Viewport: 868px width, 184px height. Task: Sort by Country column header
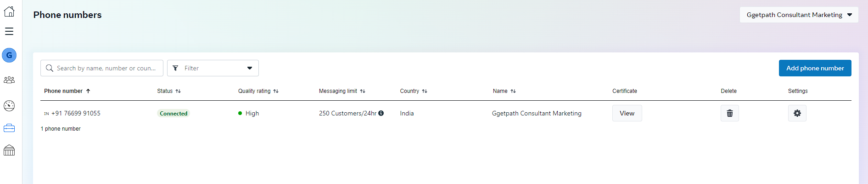(x=414, y=91)
